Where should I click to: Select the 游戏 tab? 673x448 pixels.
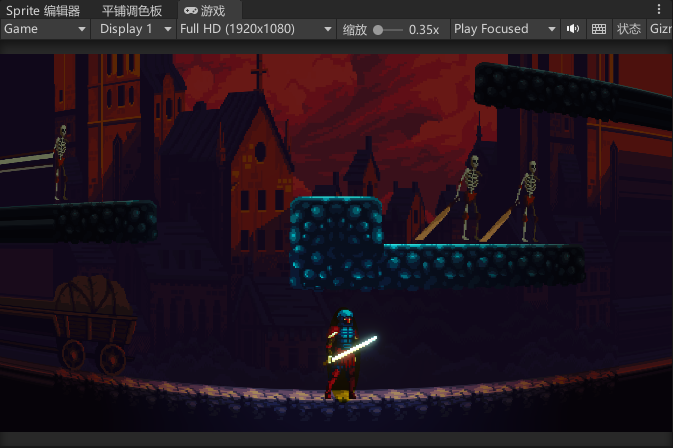pyautogui.click(x=205, y=10)
